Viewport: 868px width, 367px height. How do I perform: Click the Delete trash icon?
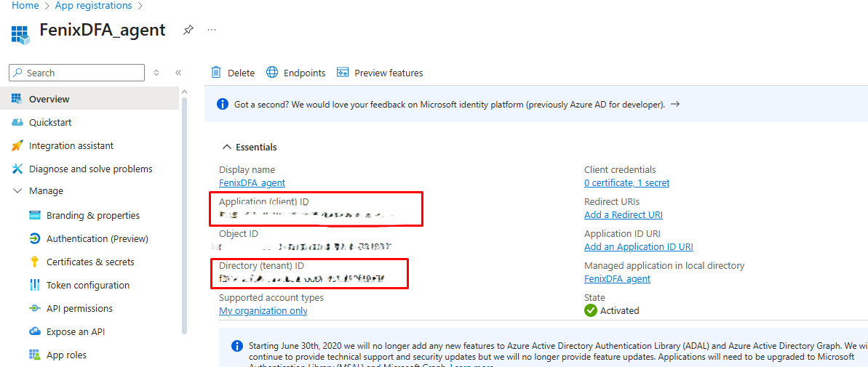216,72
